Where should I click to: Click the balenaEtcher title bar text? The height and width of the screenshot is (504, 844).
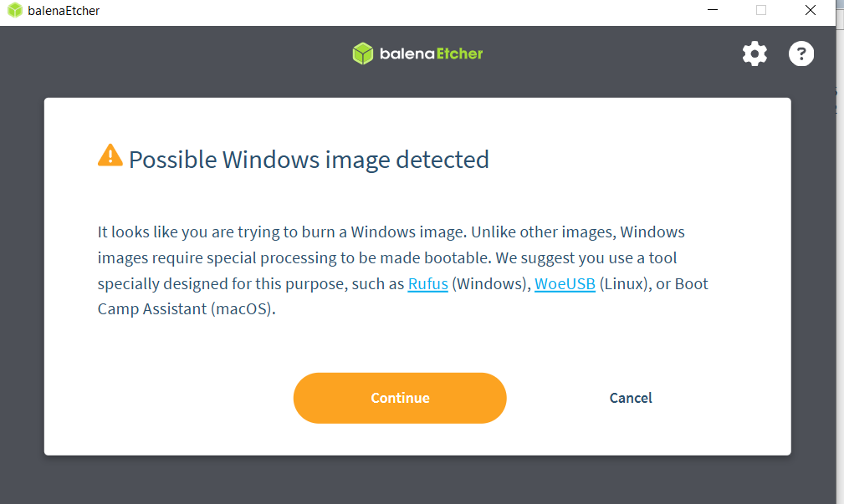coord(64,11)
